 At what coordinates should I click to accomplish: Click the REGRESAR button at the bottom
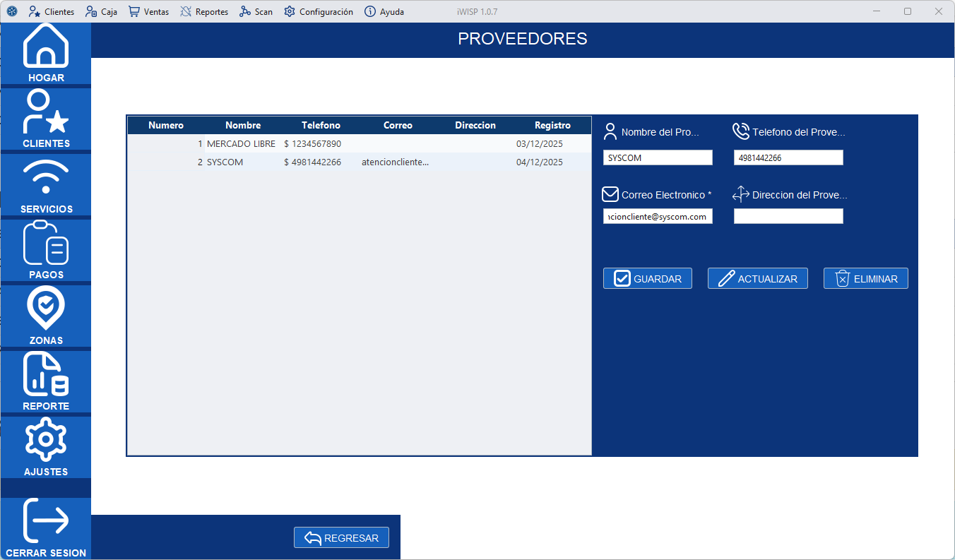(x=341, y=537)
